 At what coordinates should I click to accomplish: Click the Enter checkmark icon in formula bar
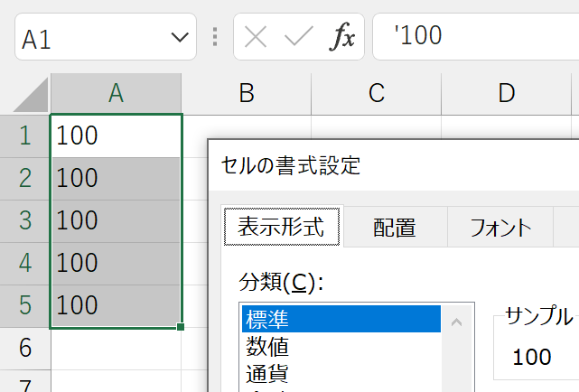pyautogui.click(x=299, y=36)
